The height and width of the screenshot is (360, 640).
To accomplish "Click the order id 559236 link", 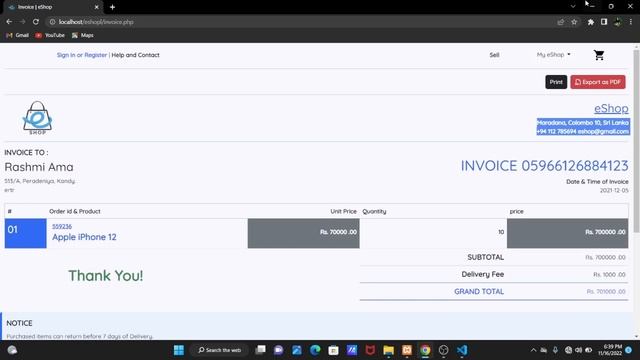I will [62, 227].
